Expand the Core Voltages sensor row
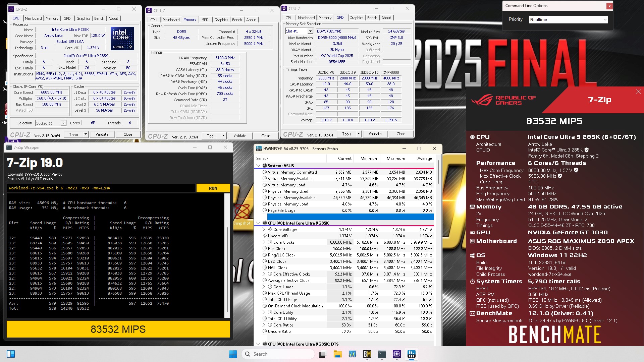Screen dimensions: 644x362 tap(264, 230)
